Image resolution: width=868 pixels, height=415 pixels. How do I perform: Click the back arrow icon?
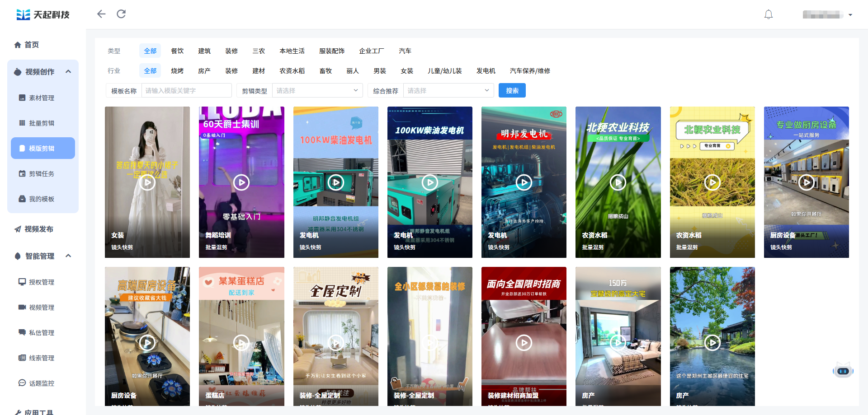point(101,14)
